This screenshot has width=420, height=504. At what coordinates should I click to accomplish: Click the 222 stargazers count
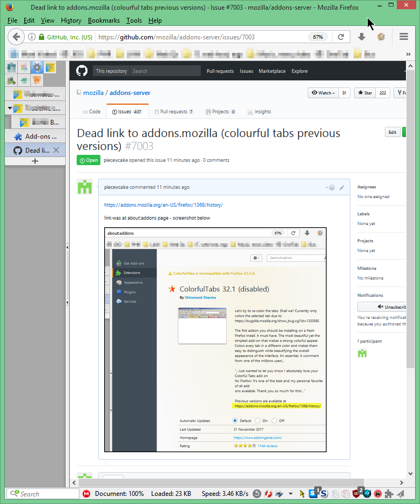(383, 93)
